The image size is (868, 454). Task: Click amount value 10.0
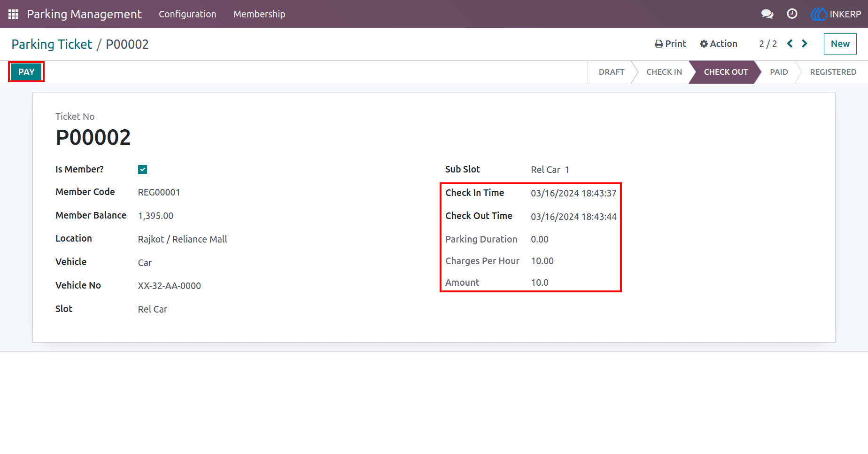pyautogui.click(x=540, y=282)
